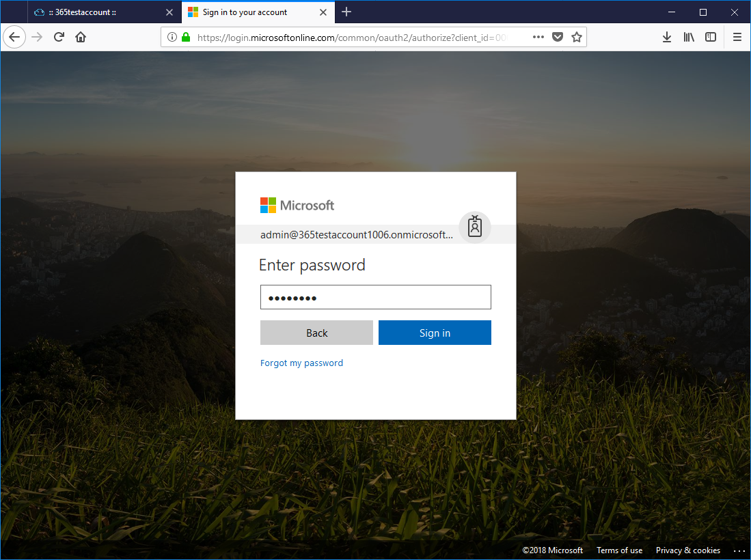The image size is (751, 560).
Task: Reload the current page
Action: (59, 38)
